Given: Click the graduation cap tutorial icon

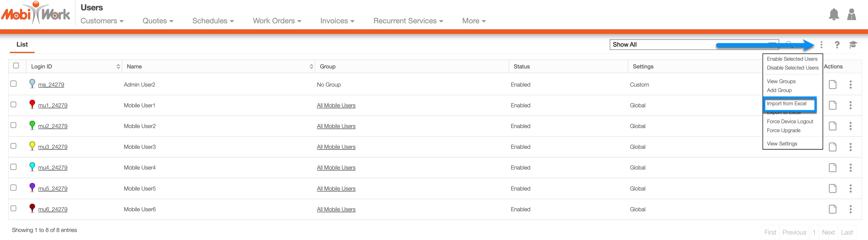Looking at the screenshot, I should coord(853,45).
